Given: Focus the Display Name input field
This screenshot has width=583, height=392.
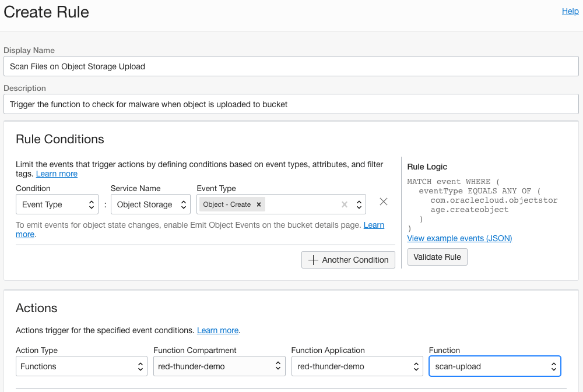Looking at the screenshot, I should coord(291,66).
